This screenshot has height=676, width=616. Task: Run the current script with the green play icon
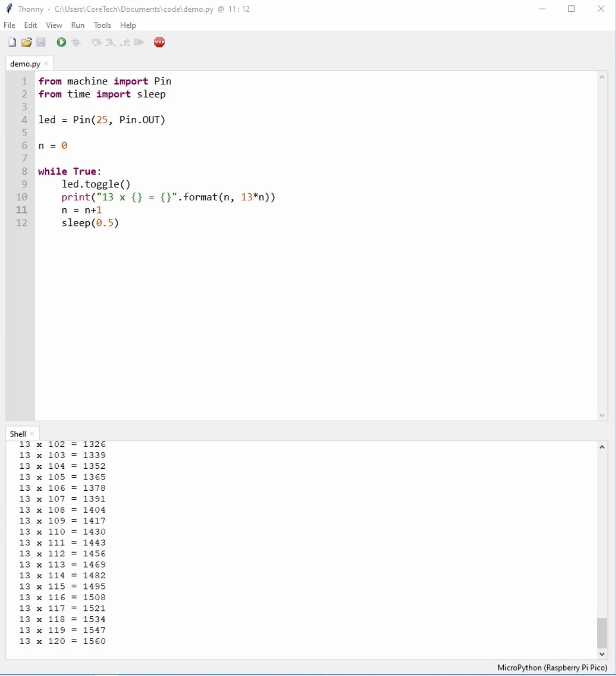point(61,42)
